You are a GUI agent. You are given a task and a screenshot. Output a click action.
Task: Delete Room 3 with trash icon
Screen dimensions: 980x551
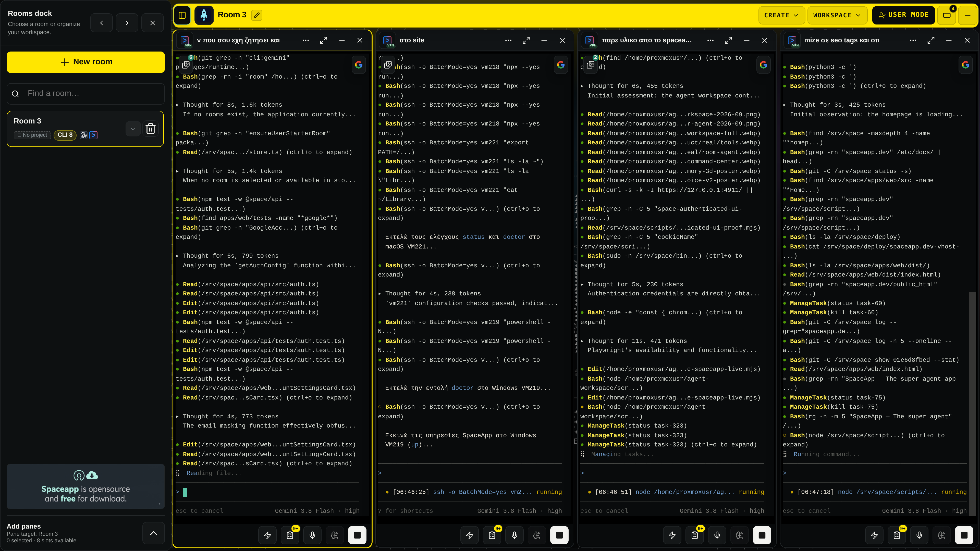click(x=151, y=129)
